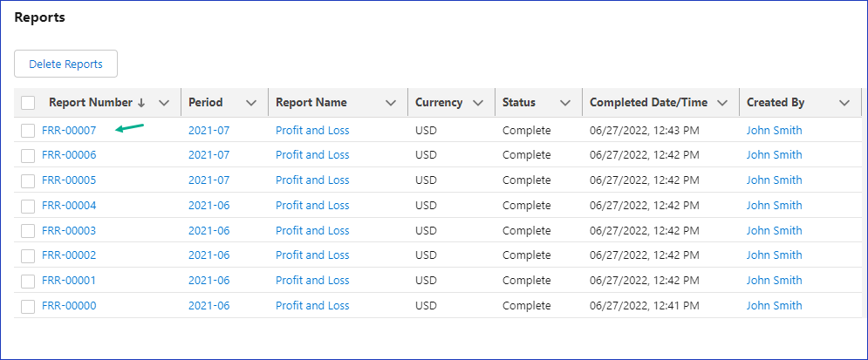Click the Created By column chevron
Screen dimensions: 868x360
point(844,103)
